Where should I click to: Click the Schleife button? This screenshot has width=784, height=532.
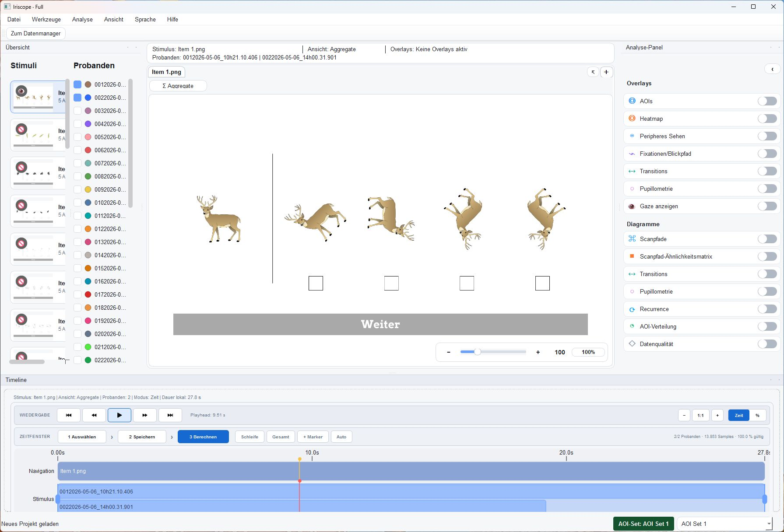click(250, 437)
